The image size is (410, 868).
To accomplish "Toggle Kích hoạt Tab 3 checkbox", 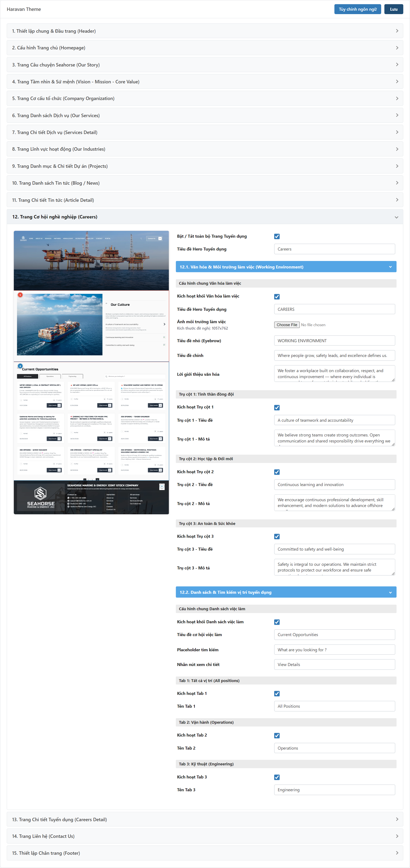I will click(x=277, y=777).
